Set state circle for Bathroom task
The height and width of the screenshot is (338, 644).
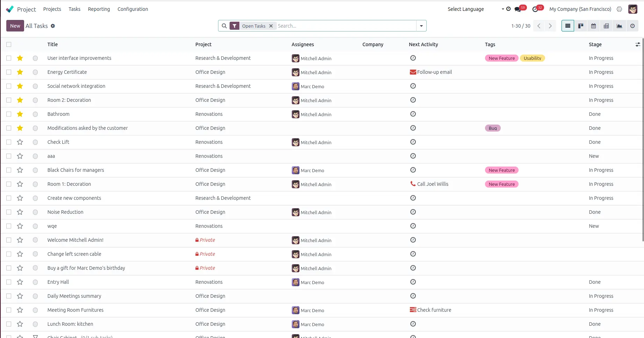tap(35, 114)
